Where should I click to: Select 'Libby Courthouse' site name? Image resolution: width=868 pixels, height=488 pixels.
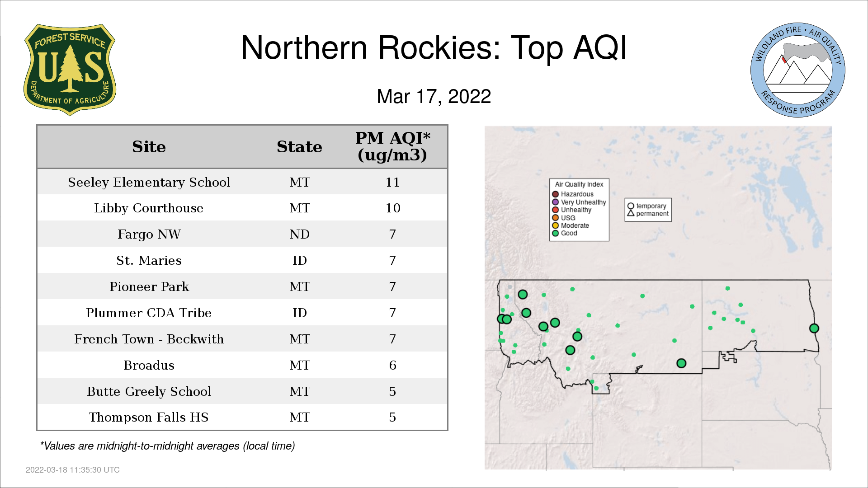[149, 208]
